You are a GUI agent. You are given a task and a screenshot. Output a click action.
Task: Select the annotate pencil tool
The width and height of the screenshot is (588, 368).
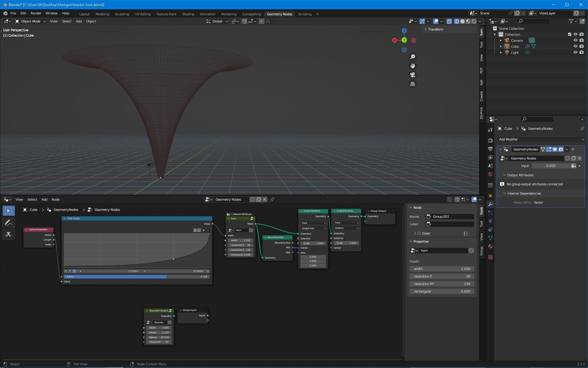click(x=9, y=223)
